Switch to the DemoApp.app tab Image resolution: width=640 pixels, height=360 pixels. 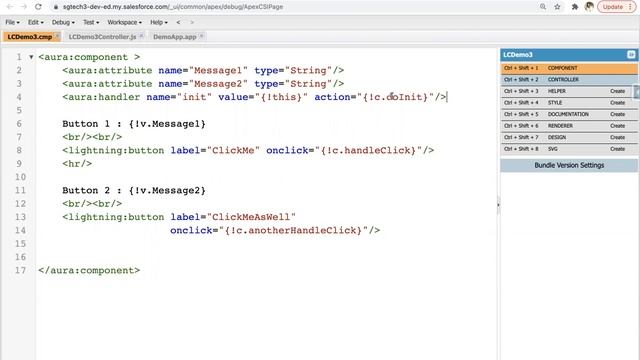175,37
